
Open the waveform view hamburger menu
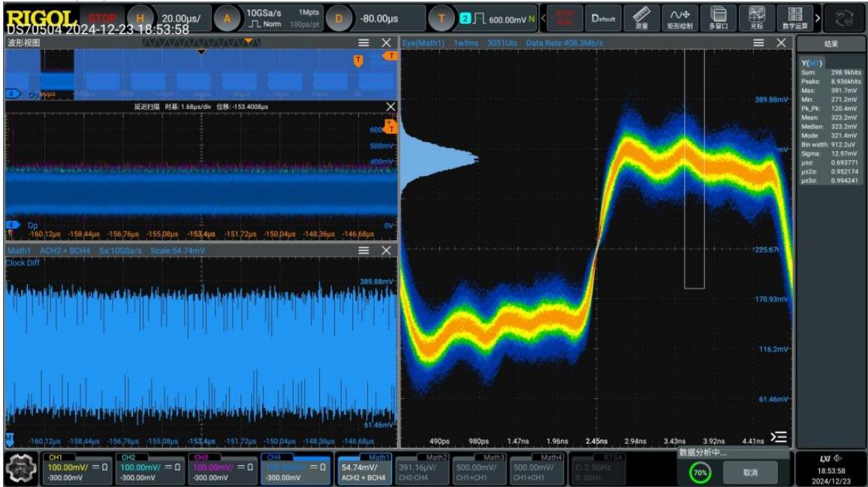363,43
